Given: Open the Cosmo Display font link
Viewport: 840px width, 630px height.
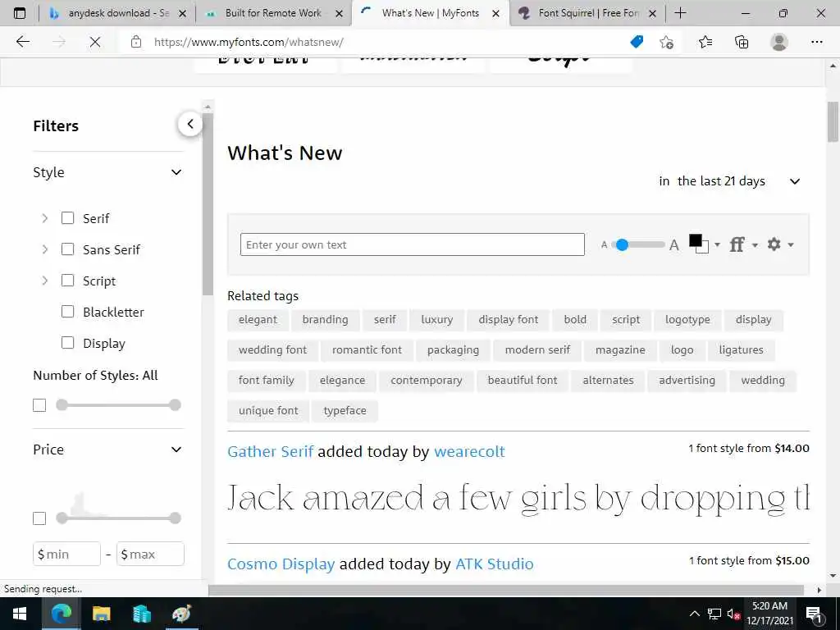Looking at the screenshot, I should (x=281, y=564).
